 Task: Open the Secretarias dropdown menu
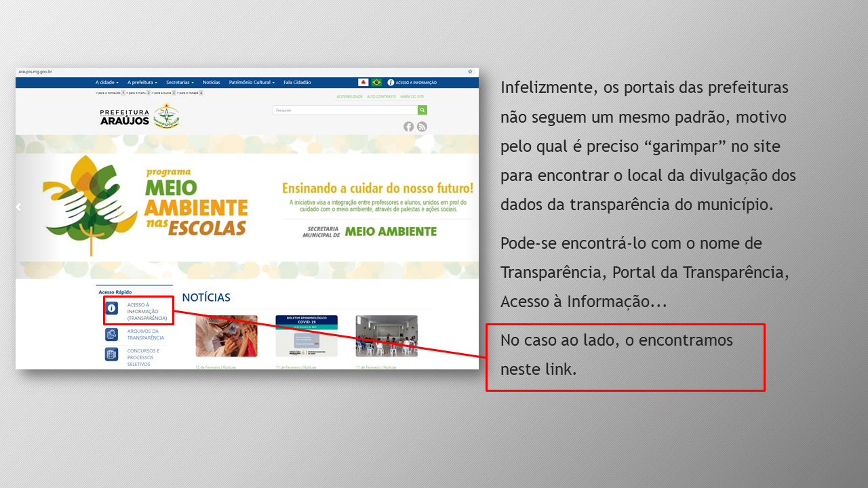click(x=180, y=83)
